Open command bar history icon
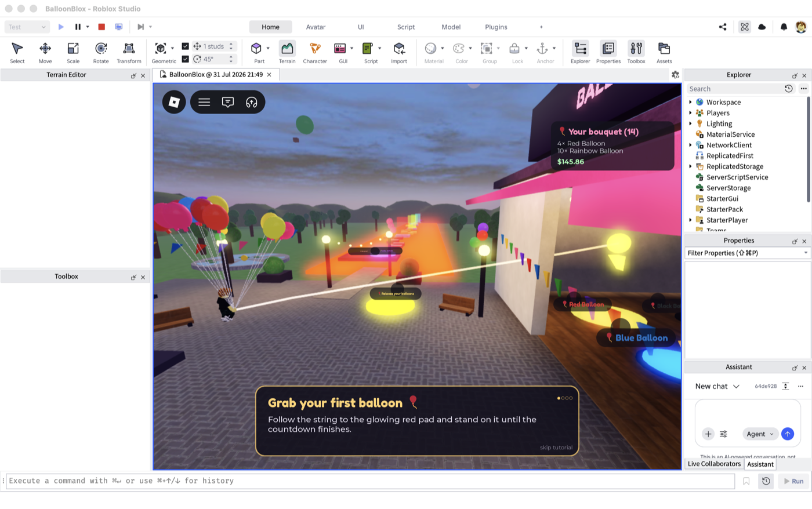Screen dimensions: 812x509 click(766, 481)
